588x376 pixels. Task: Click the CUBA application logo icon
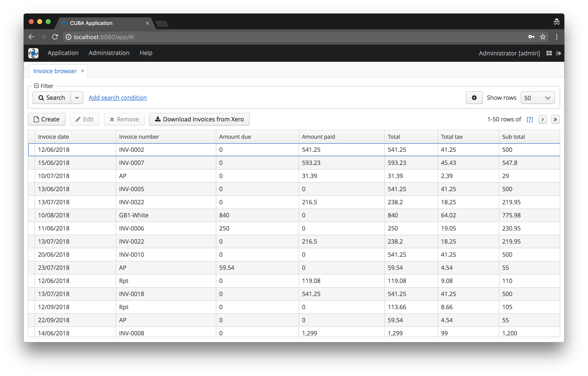point(33,53)
